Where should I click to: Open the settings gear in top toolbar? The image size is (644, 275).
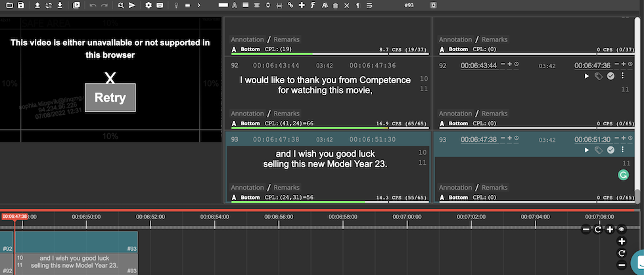149,5
